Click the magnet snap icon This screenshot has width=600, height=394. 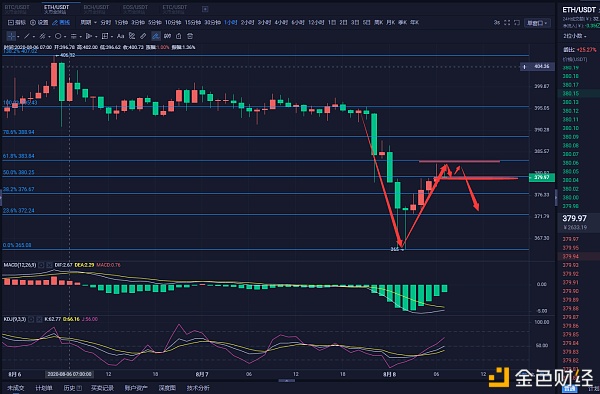(x=167, y=36)
